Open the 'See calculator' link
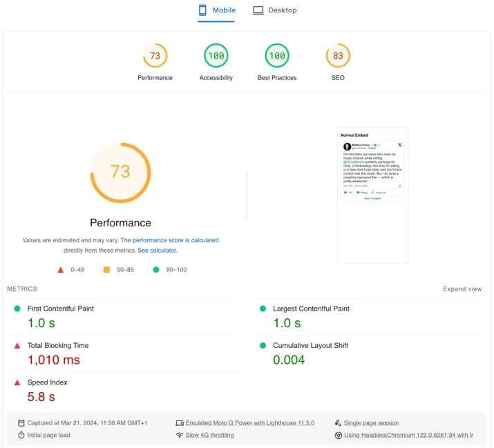This screenshot has height=448, width=494. pos(157,251)
